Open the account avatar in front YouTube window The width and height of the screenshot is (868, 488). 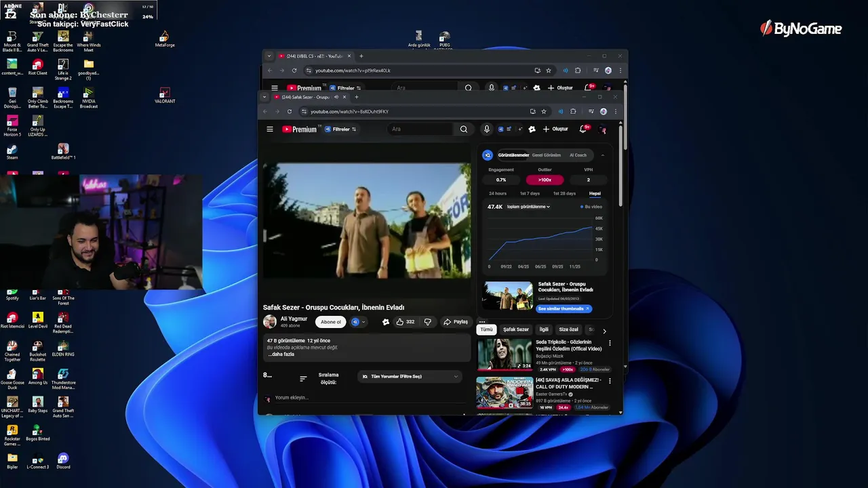coord(602,129)
